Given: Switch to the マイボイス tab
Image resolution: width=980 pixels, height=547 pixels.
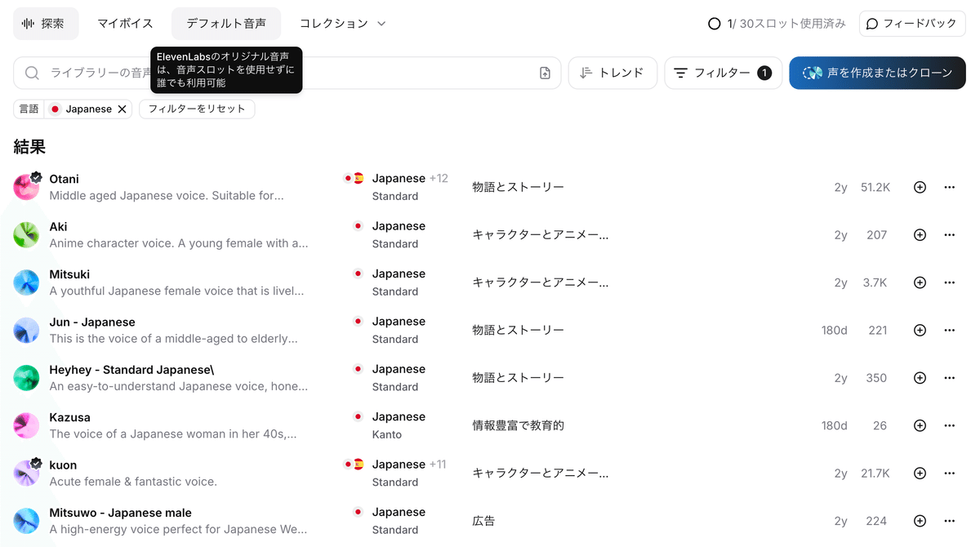Looking at the screenshot, I should point(125,24).
